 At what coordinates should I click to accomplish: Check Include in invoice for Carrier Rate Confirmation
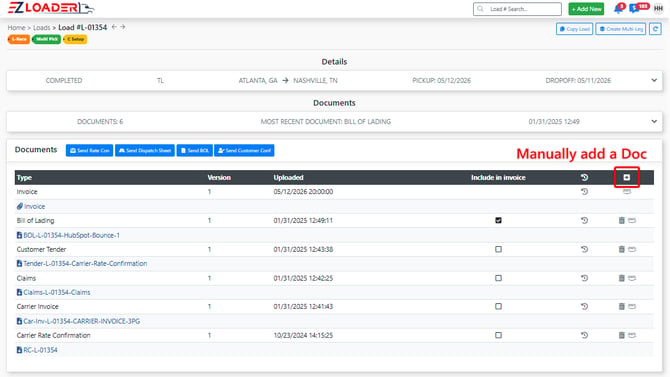[x=498, y=336]
